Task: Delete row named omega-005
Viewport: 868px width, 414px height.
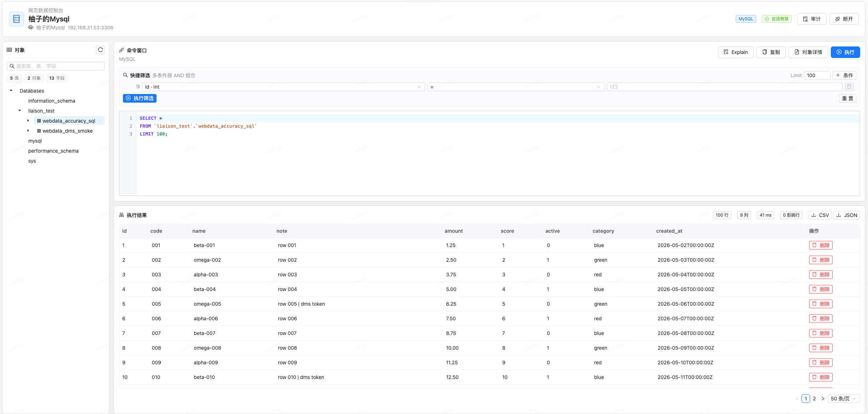Action: (x=821, y=304)
